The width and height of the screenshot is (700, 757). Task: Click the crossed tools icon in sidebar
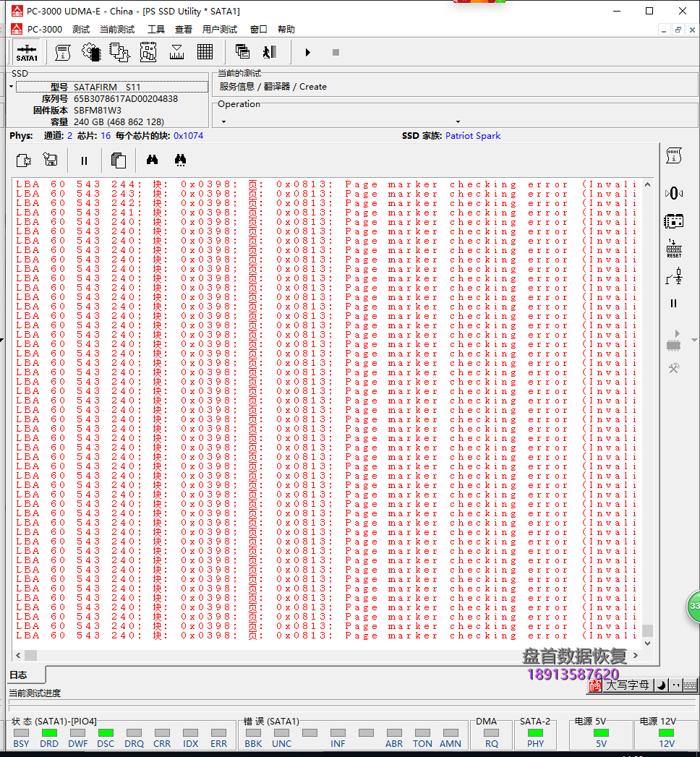point(674,368)
